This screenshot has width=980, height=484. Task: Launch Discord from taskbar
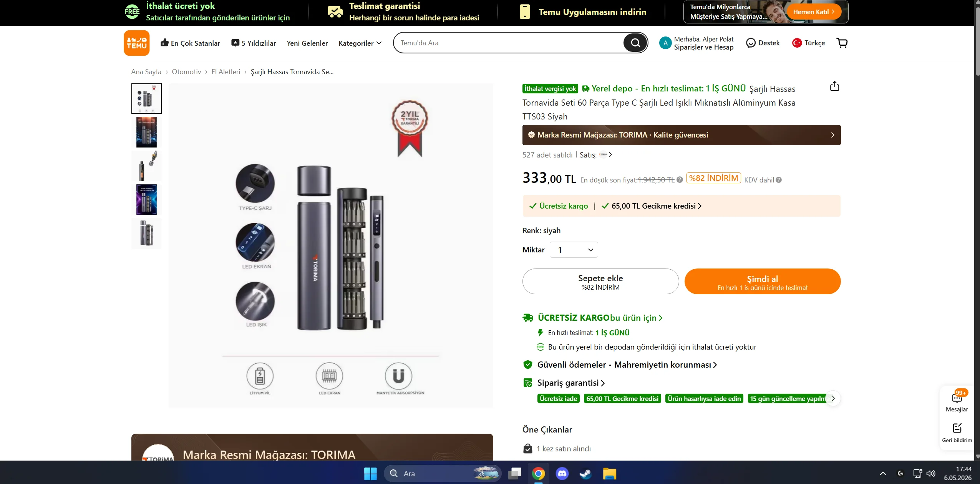coord(562,474)
